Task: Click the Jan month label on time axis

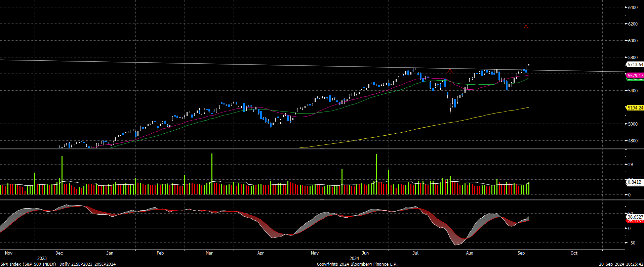Action: point(110,253)
